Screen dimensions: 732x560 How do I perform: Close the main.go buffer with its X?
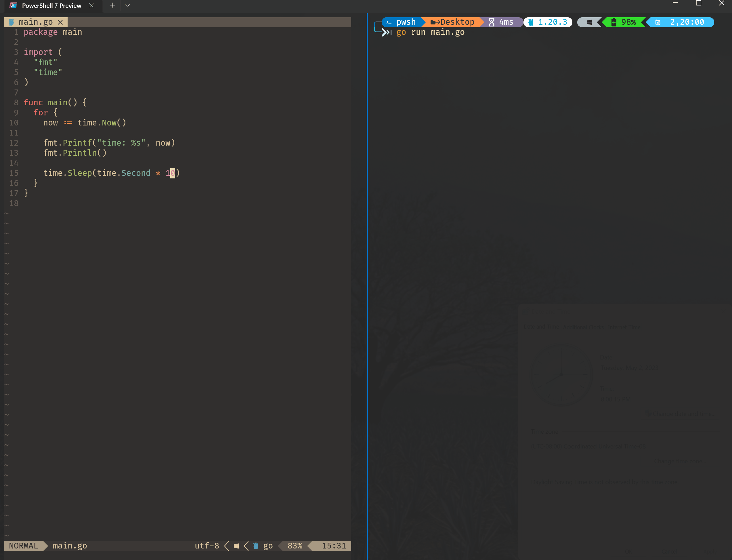[61, 22]
